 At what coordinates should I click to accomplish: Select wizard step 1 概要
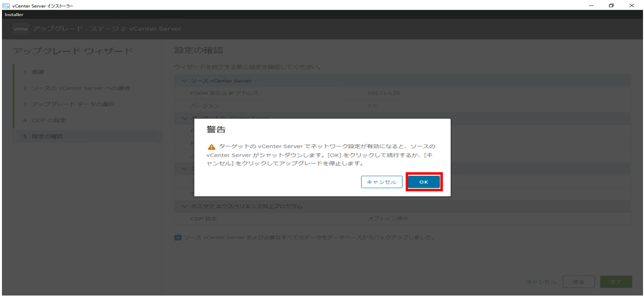coord(33,72)
